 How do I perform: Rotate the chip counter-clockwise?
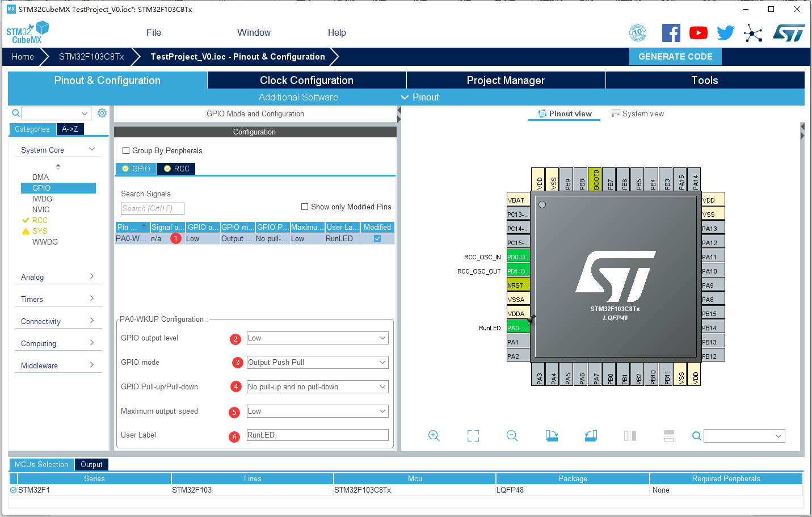pyautogui.click(x=591, y=436)
